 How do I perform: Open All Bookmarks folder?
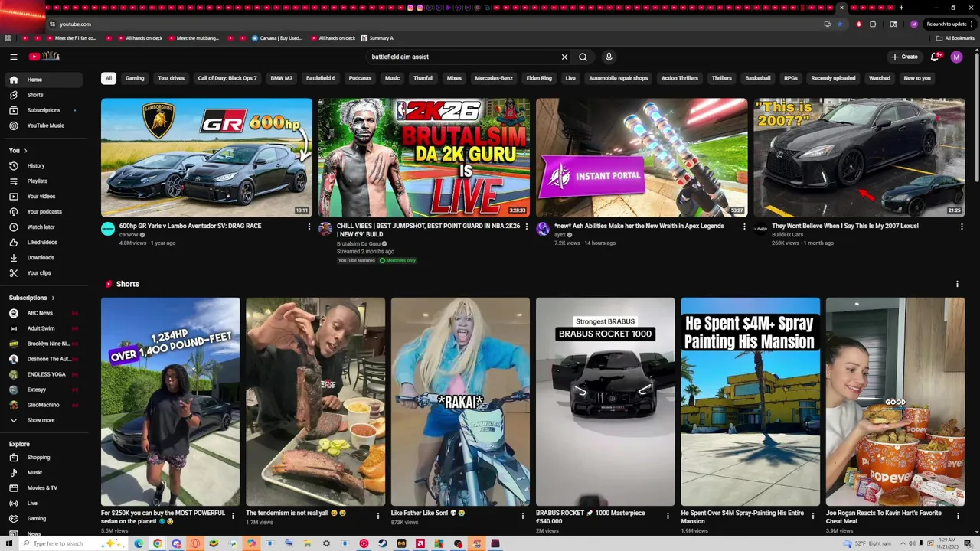(955, 37)
